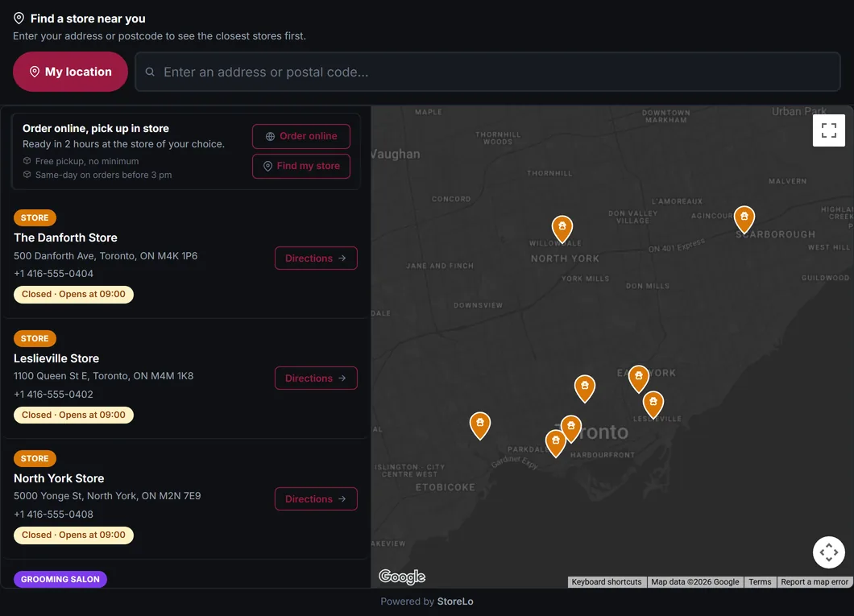Click the Order online button

pyautogui.click(x=301, y=136)
